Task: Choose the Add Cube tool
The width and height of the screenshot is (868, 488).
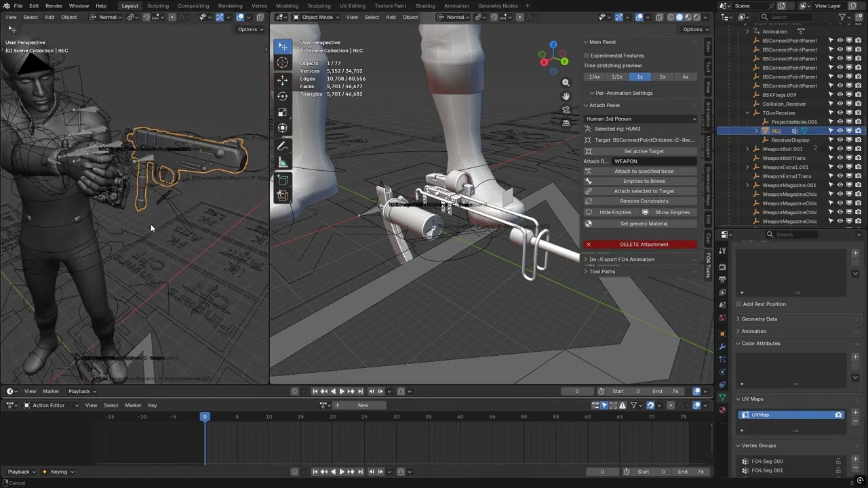Action: pos(283,180)
